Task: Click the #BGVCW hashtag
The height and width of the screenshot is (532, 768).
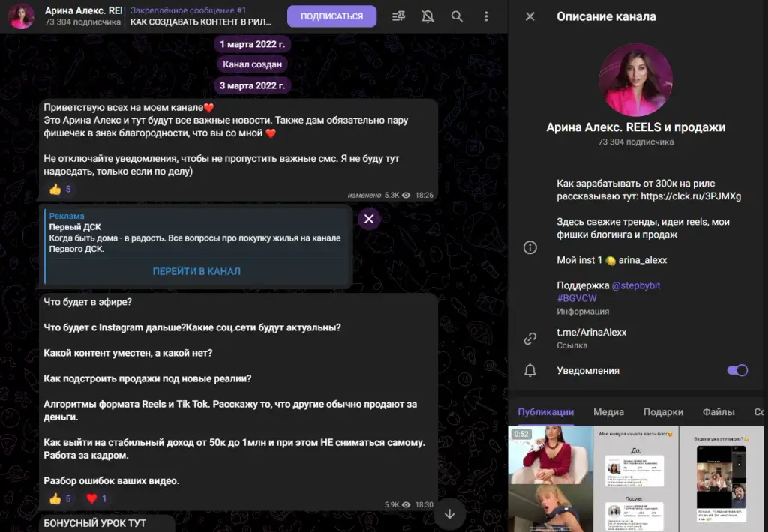Action: pyautogui.click(x=577, y=298)
